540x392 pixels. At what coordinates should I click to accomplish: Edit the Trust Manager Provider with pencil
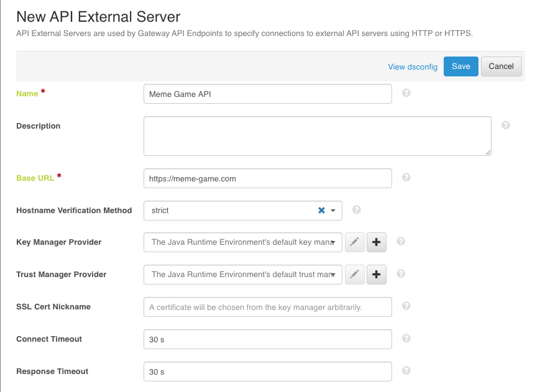[x=354, y=275]
